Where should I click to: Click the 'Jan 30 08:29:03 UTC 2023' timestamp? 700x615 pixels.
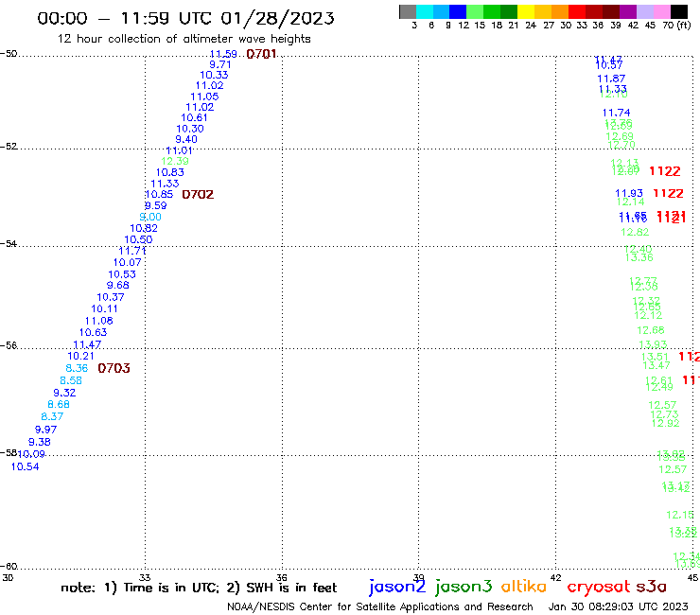619,606
